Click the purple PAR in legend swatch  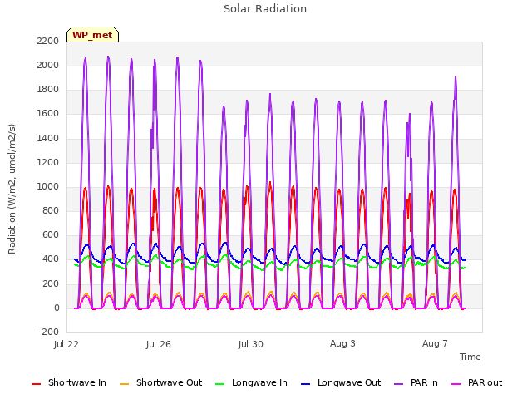coord(399,384)
